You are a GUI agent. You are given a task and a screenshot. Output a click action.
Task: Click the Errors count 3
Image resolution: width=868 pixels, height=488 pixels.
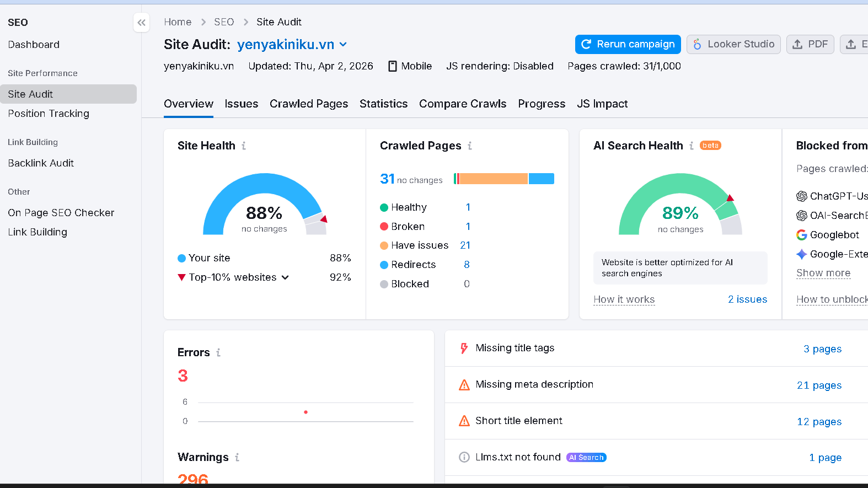[183, 376]
